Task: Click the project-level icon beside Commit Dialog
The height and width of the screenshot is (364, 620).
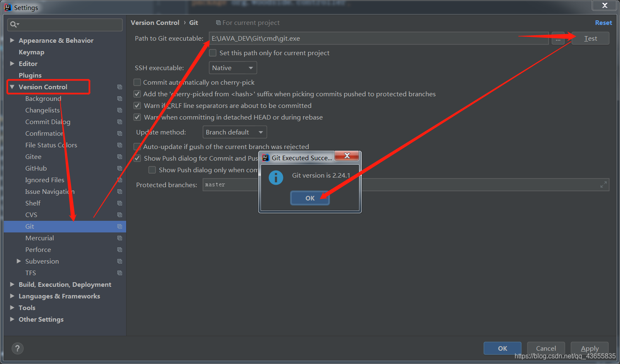Action: pos(120,122)
